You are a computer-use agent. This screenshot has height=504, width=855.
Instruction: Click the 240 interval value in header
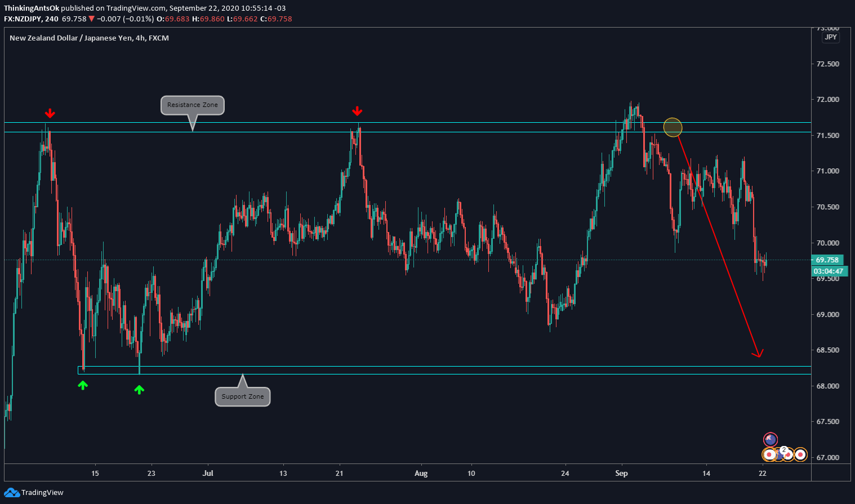pos(52,19)
